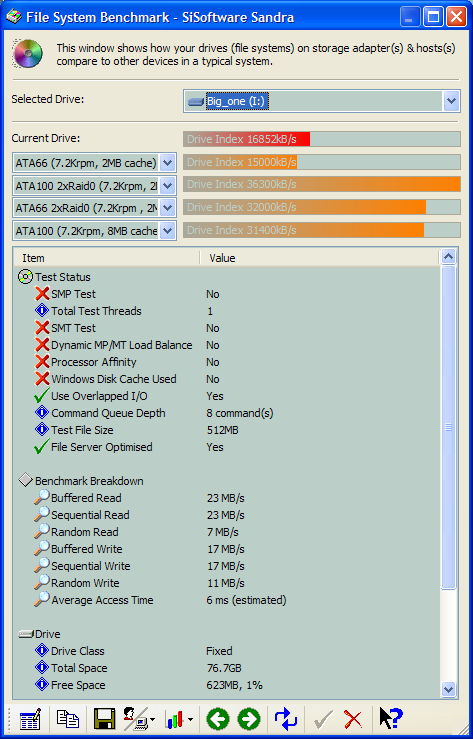
Task: Open the connect-to-computer toolbar dropdown icon
Action: coord(139,719)
